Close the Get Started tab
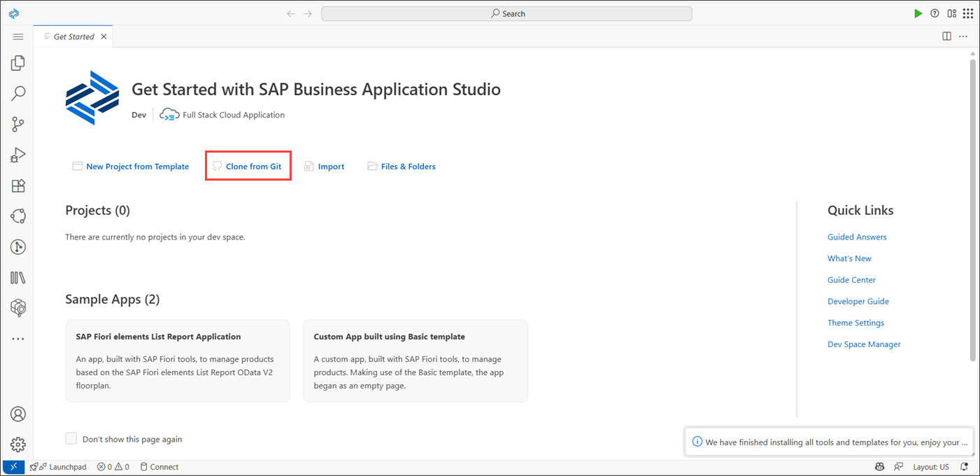The image size is (980, 476). point(104,36)
